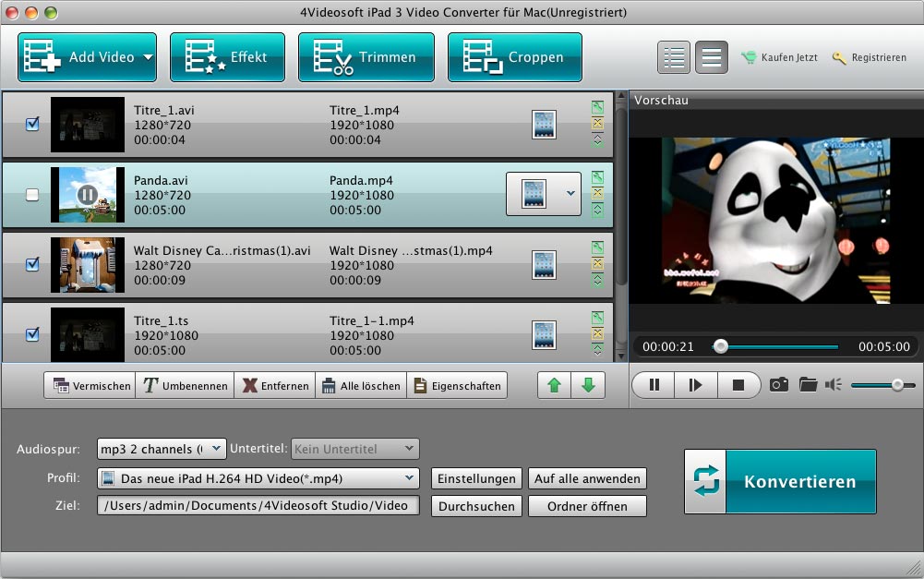Open the Trimmen toolbar item
Image resolution: width=924 pixels, height=579 pixels.
tap(366, 57)
